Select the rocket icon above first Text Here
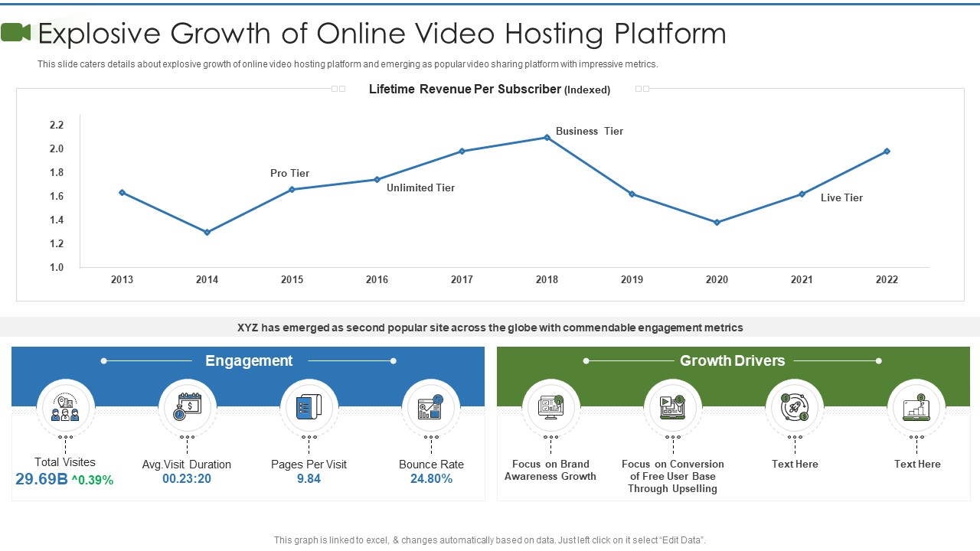 (x=795, y=407)
